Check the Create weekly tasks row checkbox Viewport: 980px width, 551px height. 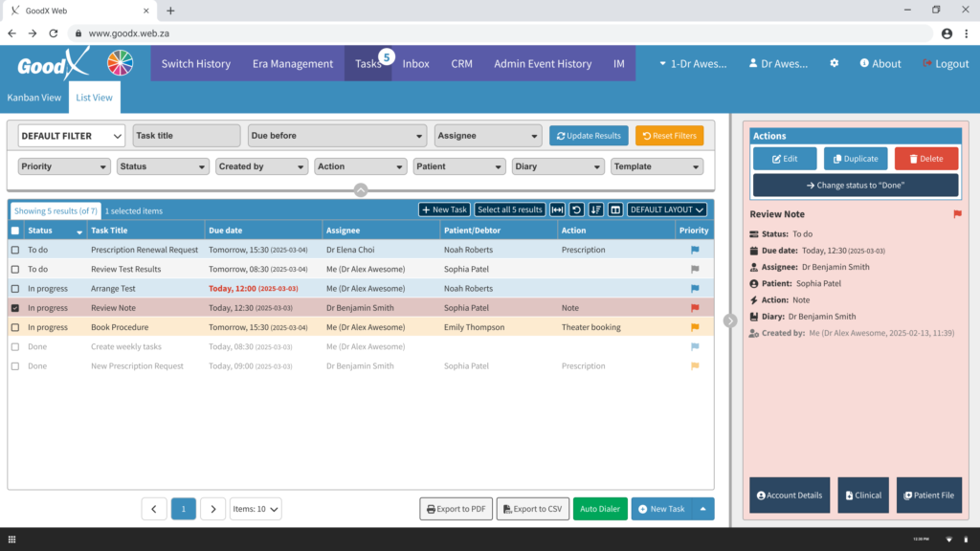[15, 346]
